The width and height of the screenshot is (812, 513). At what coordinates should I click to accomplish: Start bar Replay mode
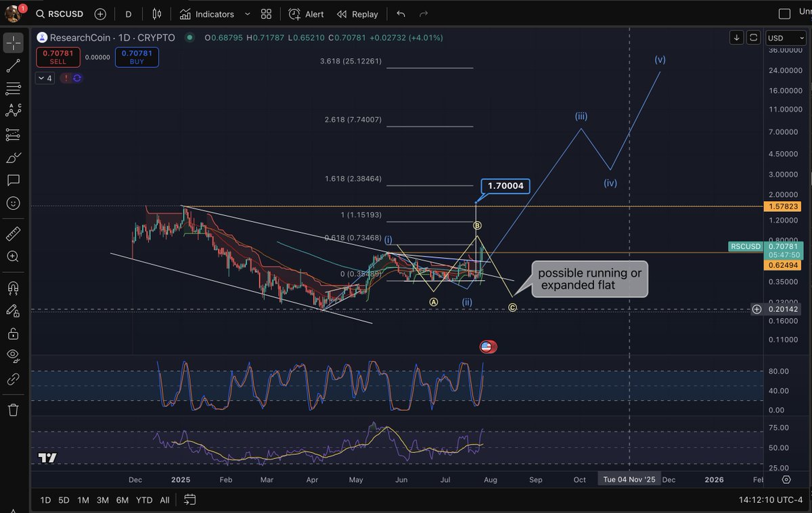pyautogui.click(x=357, y=14)
